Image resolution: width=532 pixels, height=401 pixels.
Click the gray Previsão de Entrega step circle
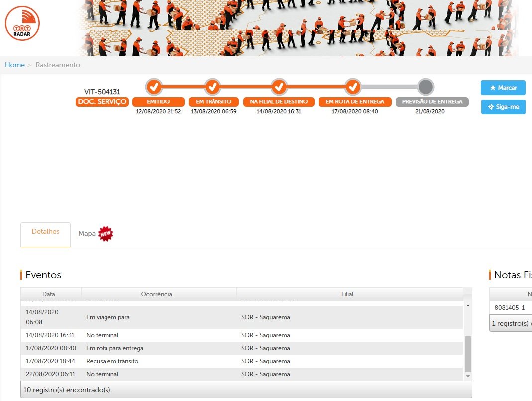coord(426,87)
